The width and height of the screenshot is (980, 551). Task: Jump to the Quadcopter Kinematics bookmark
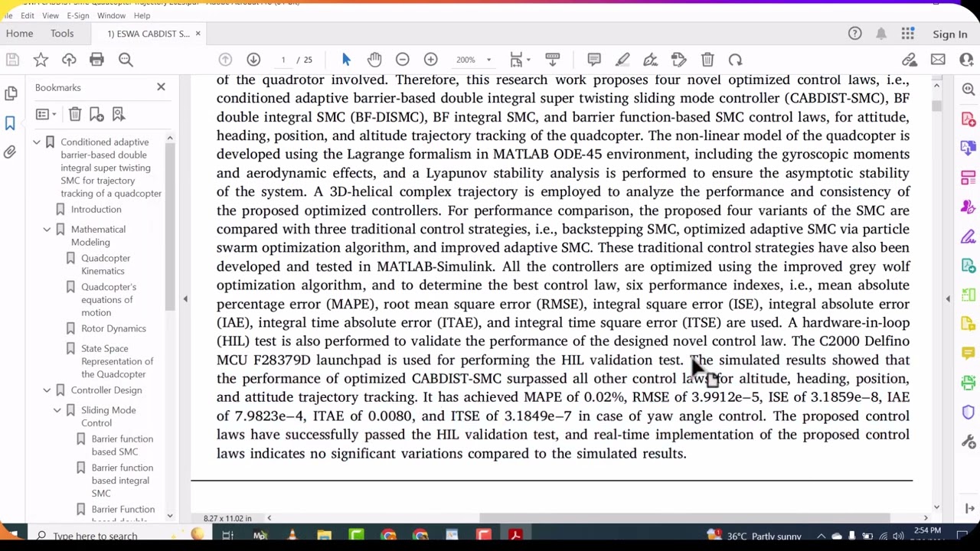point(106,265)
